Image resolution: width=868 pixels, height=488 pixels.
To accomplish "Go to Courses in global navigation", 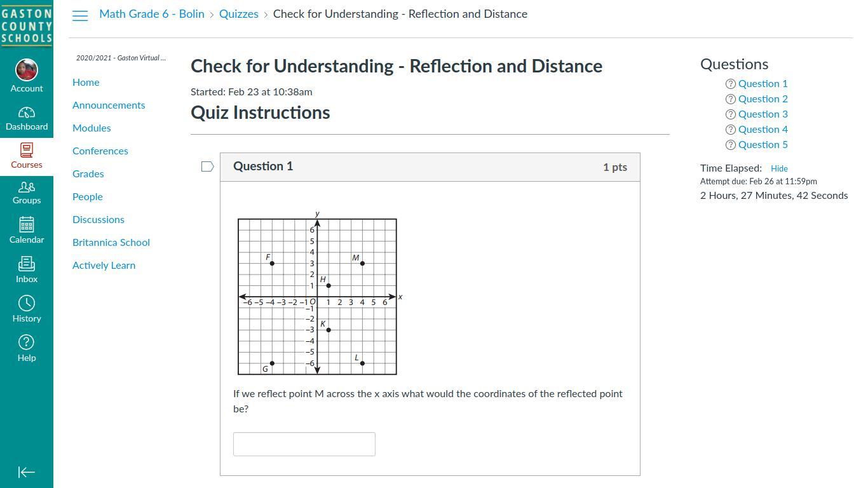I will (27, 151).
